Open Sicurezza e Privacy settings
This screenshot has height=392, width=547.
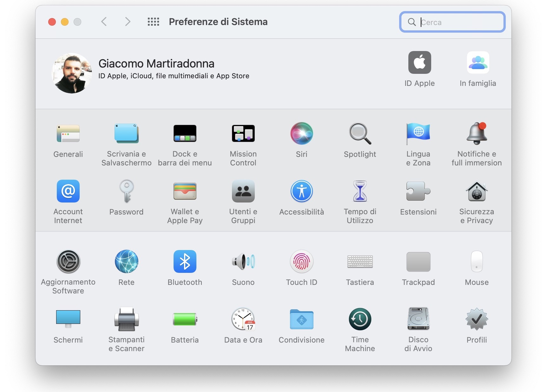click(477, 191)
